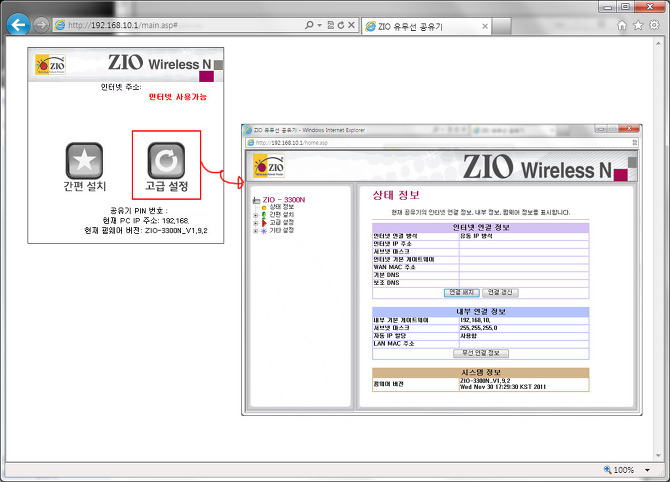Click the 무선 연결 정보 button

tap(481, 353)
